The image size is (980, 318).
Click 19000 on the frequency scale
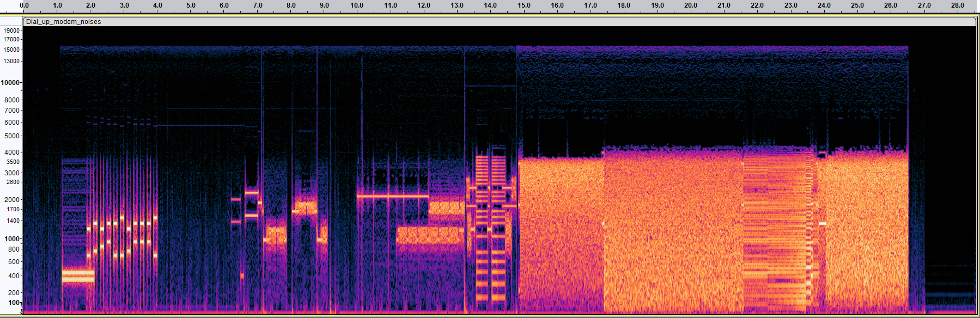[11, 31]
